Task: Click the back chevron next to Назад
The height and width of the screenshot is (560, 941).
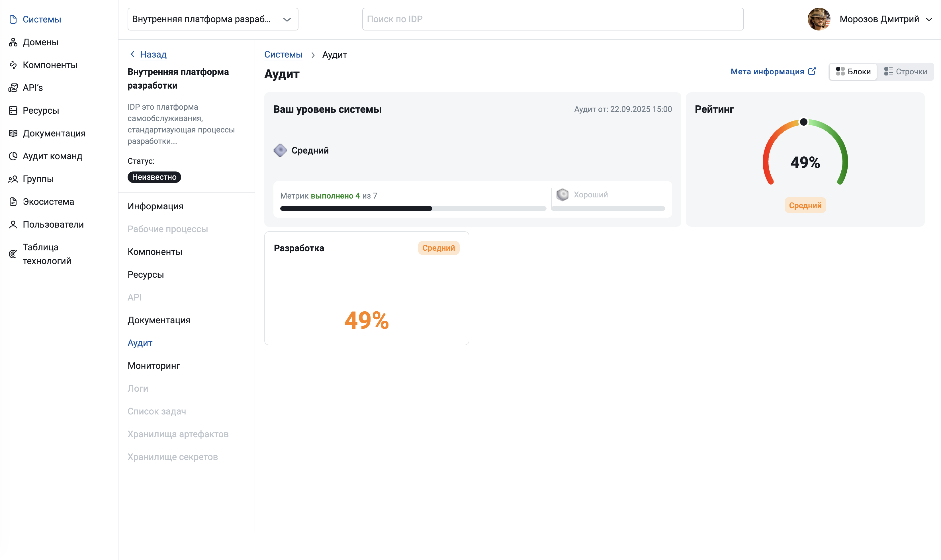Action: 132,54
